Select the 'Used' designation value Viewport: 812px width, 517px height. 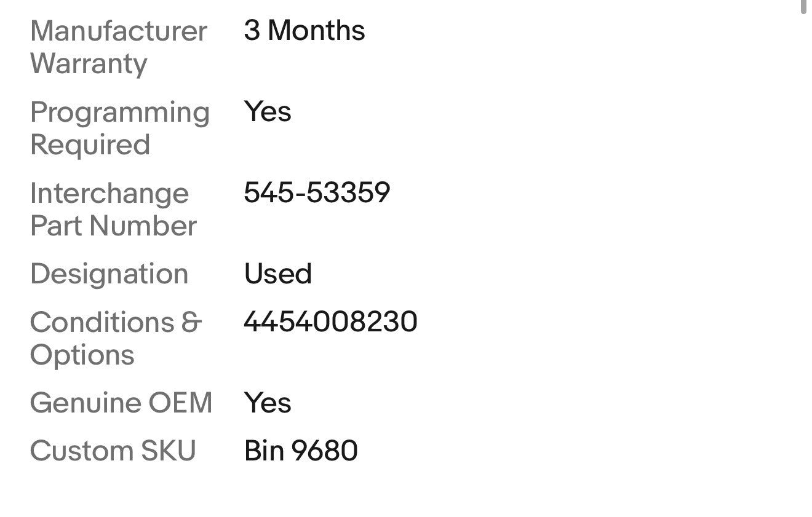coord(277,274)
